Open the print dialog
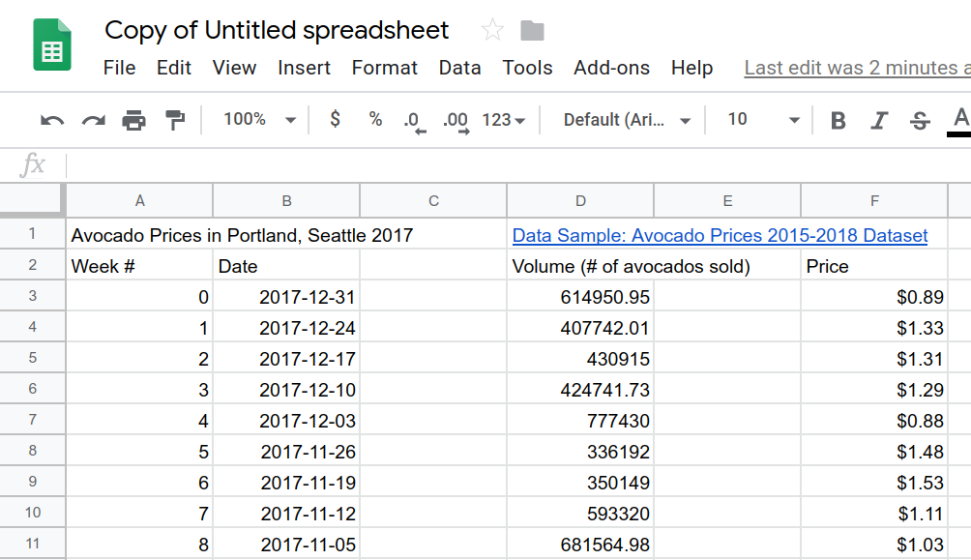971x560 pixels. pyautogui.click(x=133, y=119)
